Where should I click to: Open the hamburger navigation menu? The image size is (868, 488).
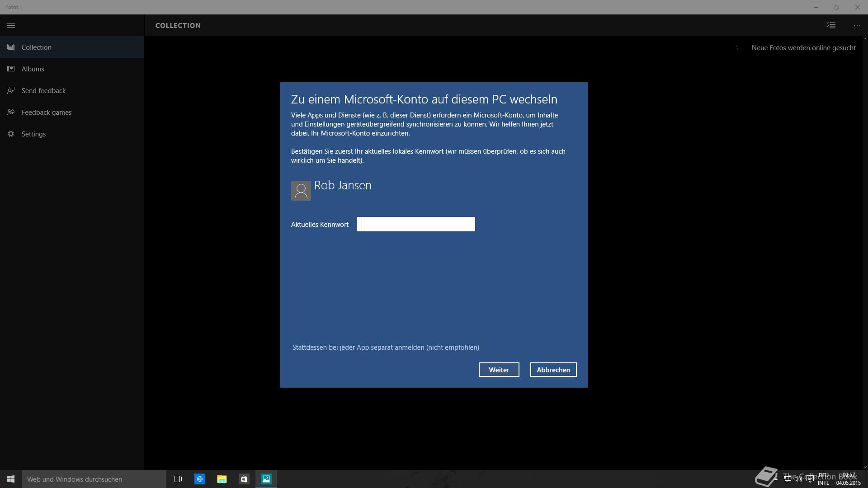(11, 25)
